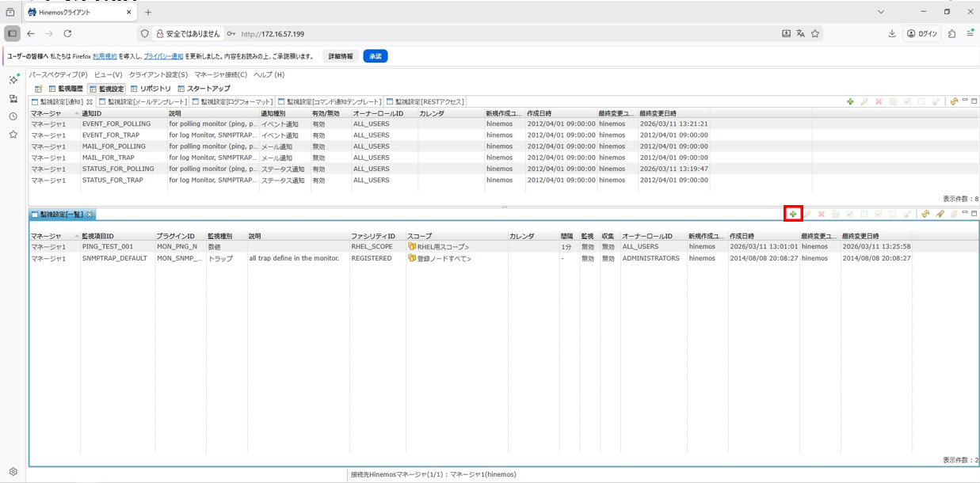980x483 pixels.
Task: Click the translate page icon in address bar
Action: [800, 34]
